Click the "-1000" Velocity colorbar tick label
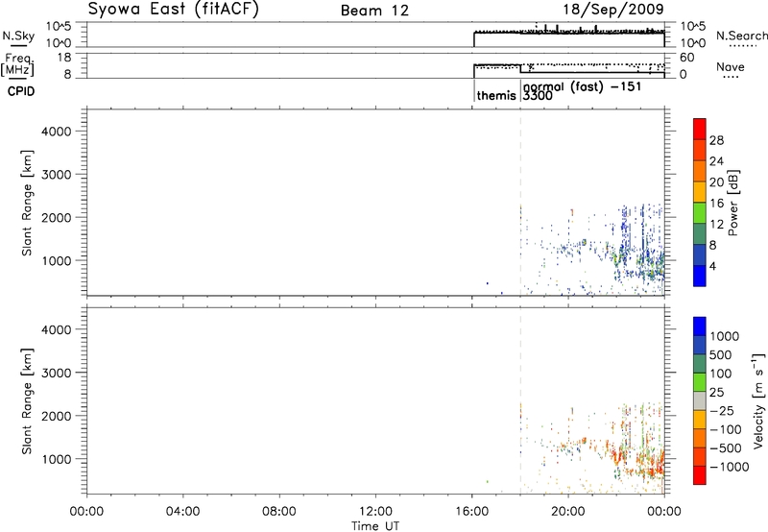 729,467
